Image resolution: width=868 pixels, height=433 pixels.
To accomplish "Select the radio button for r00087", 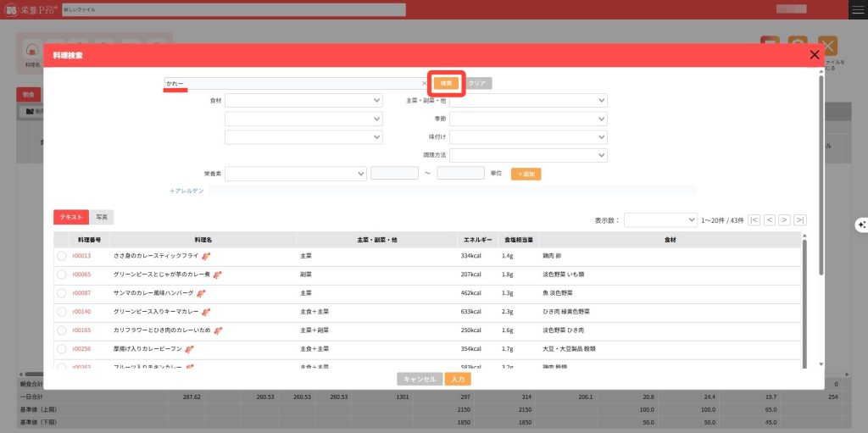I will 61,292.
